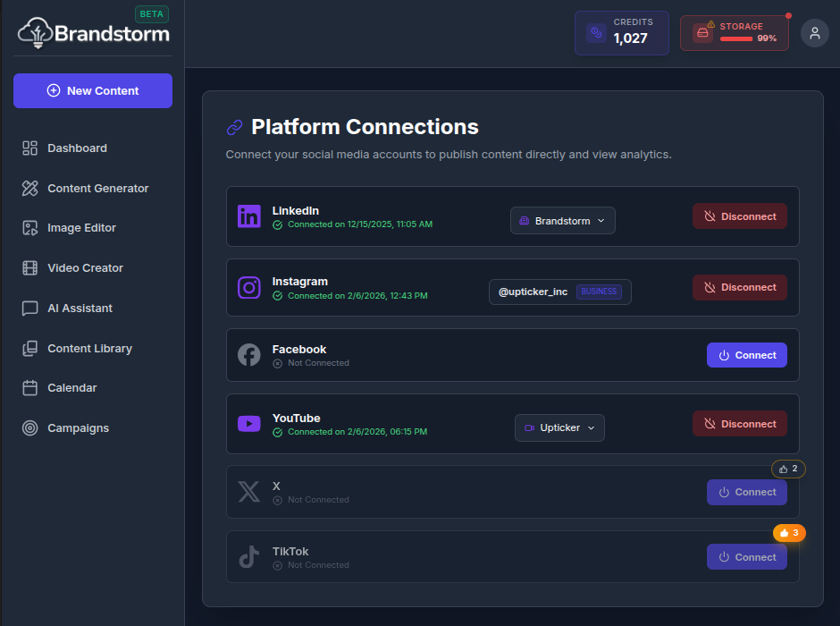The height and width of the screenshot is (626, 840).
Task: Click the BUSINESS badge on @upticker_inc
Action: [x=600, y=291]
